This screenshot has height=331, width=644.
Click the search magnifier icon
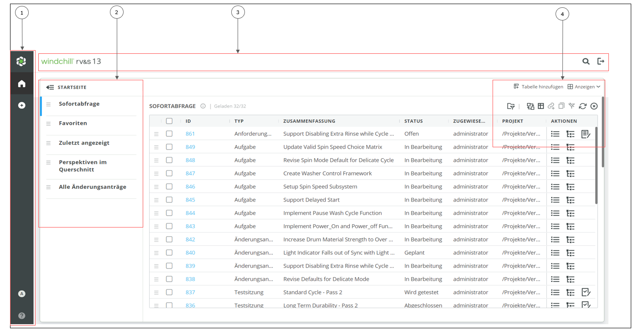pyautogui.click(x=586, y=62)
